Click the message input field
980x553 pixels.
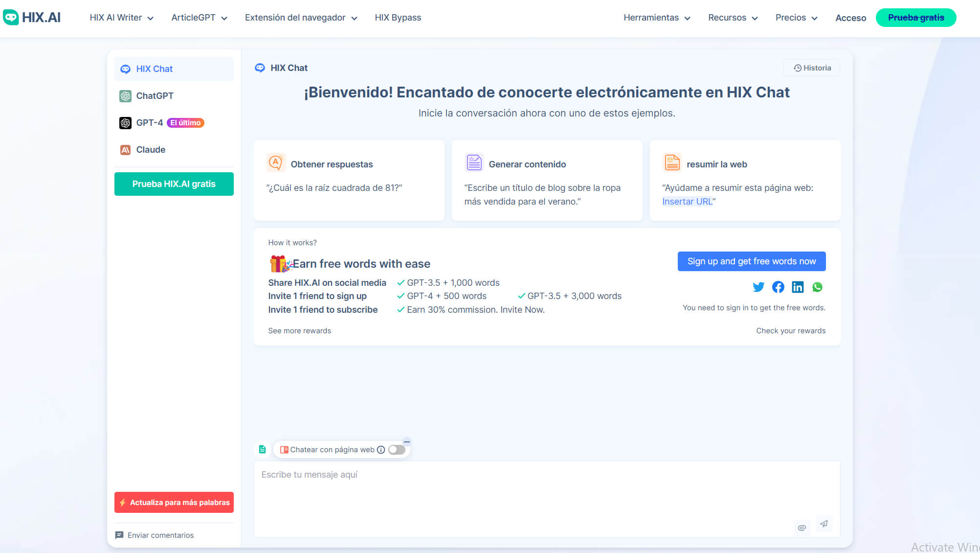point(547,499)
